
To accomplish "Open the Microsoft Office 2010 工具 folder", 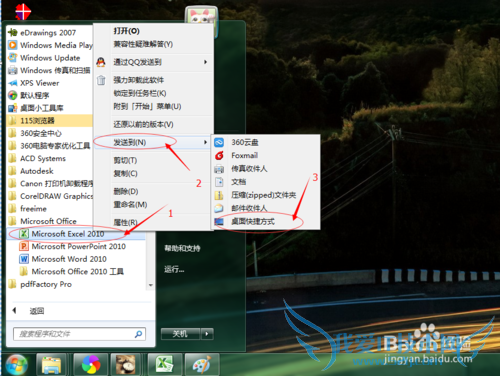I will pos(72,272).
